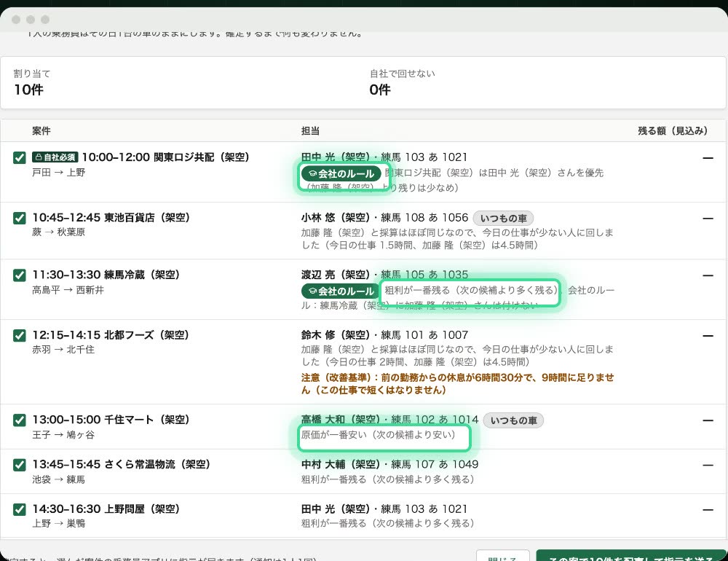Click the route text 蕨 → 秋葉原
The height and width of the screenshot is (561, 728).
pyautogui.click(x=58, y=232)
